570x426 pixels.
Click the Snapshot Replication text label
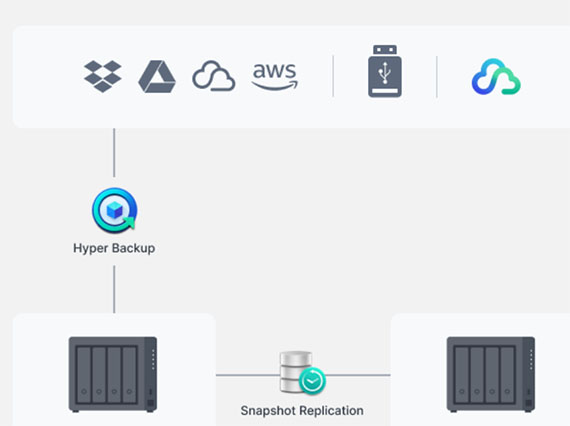coord(302,410)
